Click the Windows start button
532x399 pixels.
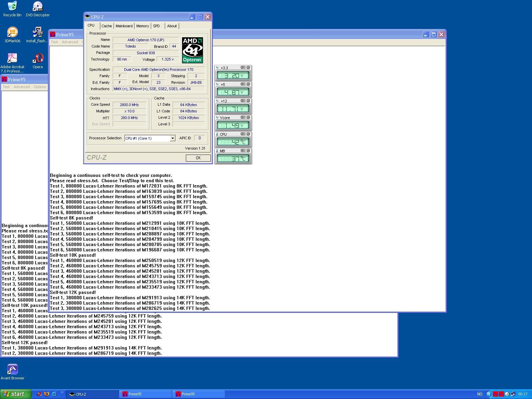click(16, 394)
